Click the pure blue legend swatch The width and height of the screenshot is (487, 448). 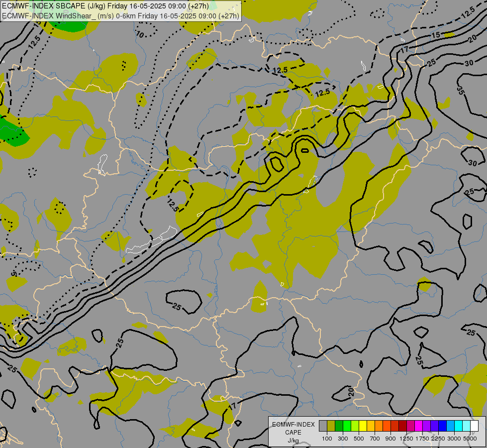pos(443,426)
